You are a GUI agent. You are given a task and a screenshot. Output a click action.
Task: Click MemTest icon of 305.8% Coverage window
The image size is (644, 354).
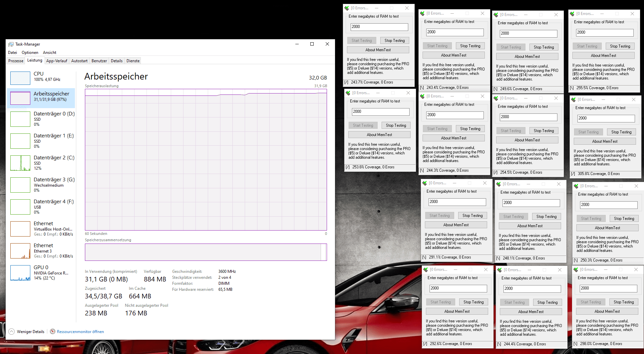pyautogui.click(x=573, y=99)
